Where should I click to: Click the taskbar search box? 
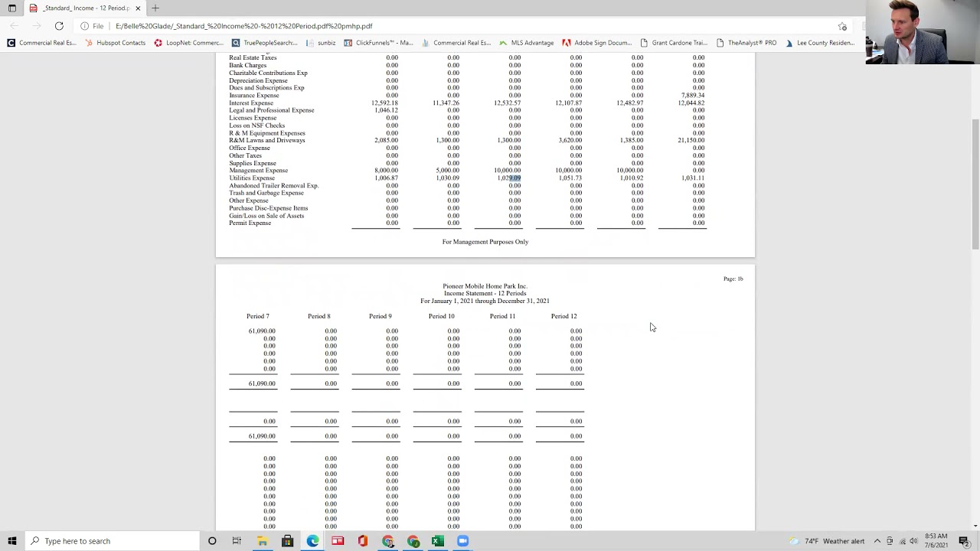click(x=112, y=541)
